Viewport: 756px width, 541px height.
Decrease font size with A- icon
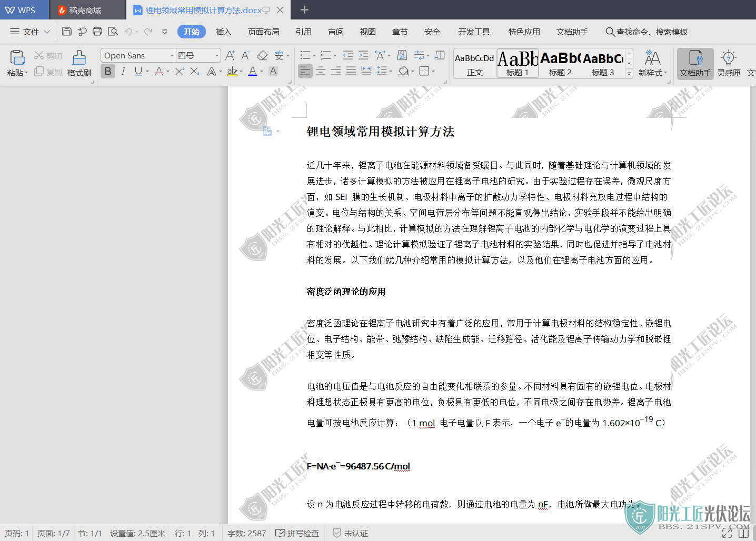pos(245,55)
